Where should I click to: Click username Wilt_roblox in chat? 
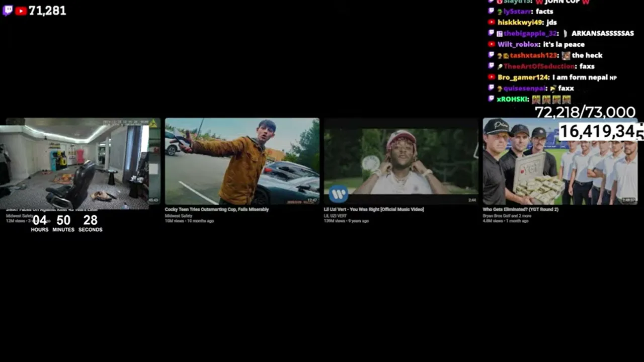[x=519, y=45]
